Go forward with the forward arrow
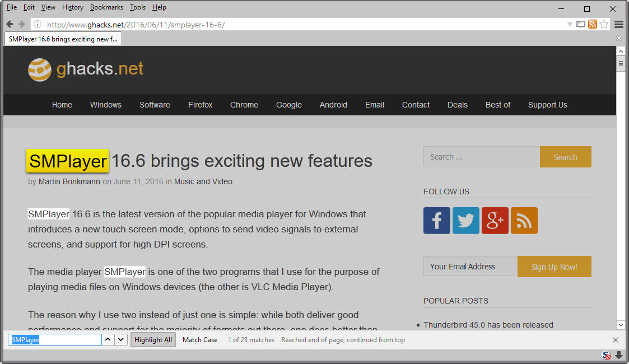Screen dimensions: 629x364 pyautogui.click(x=22, y=25)
